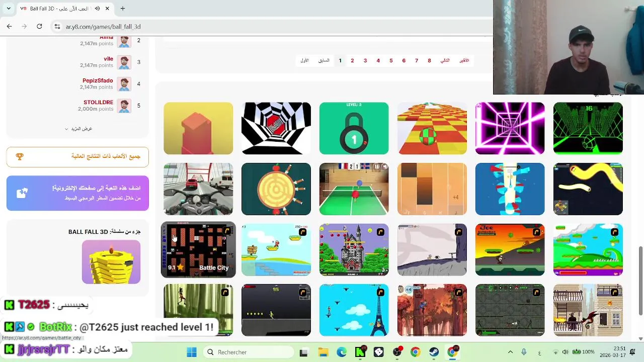Screen dimensions: 644x362
Task: Open Task View from the taskbar
Action: coord(303,352)
